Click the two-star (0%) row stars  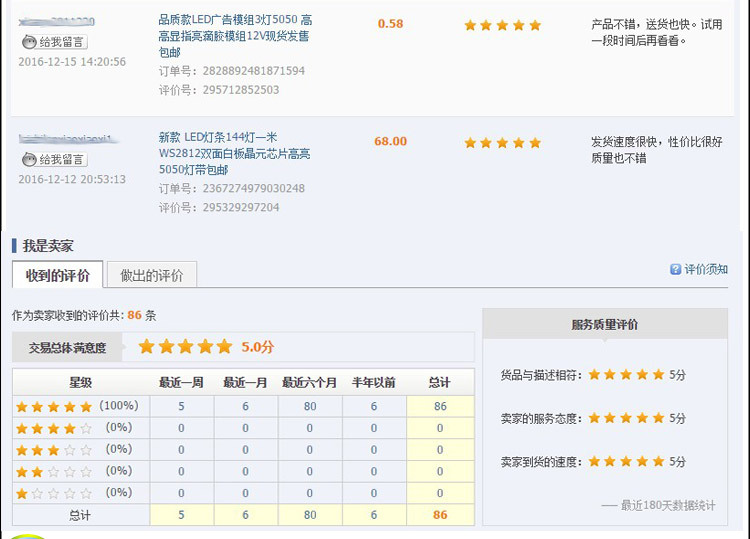[x=54, y=471]
